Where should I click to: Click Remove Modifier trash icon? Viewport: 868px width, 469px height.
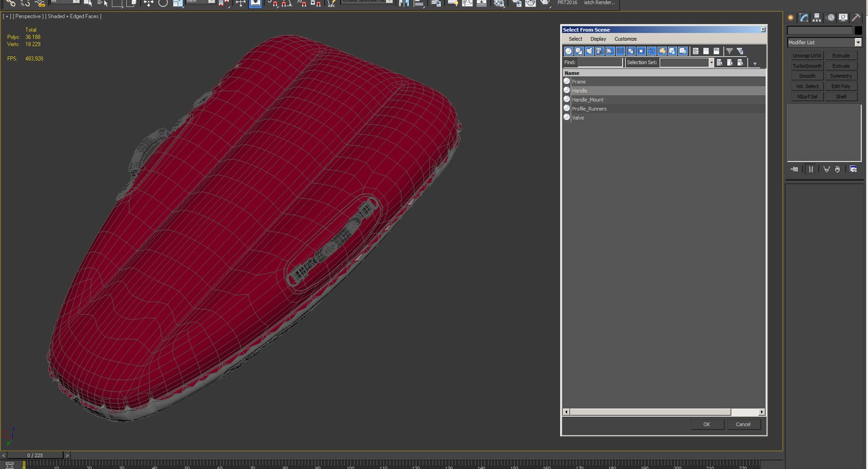pos(838,169)
